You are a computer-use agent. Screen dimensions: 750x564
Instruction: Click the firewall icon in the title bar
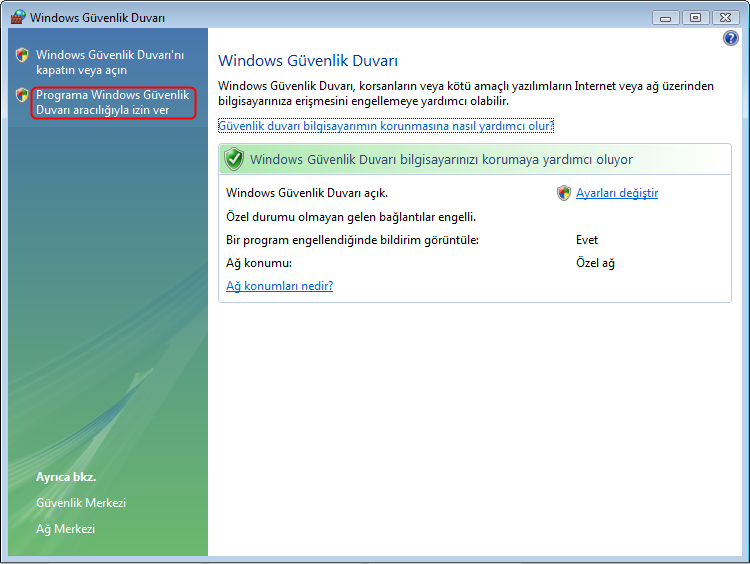16,17
